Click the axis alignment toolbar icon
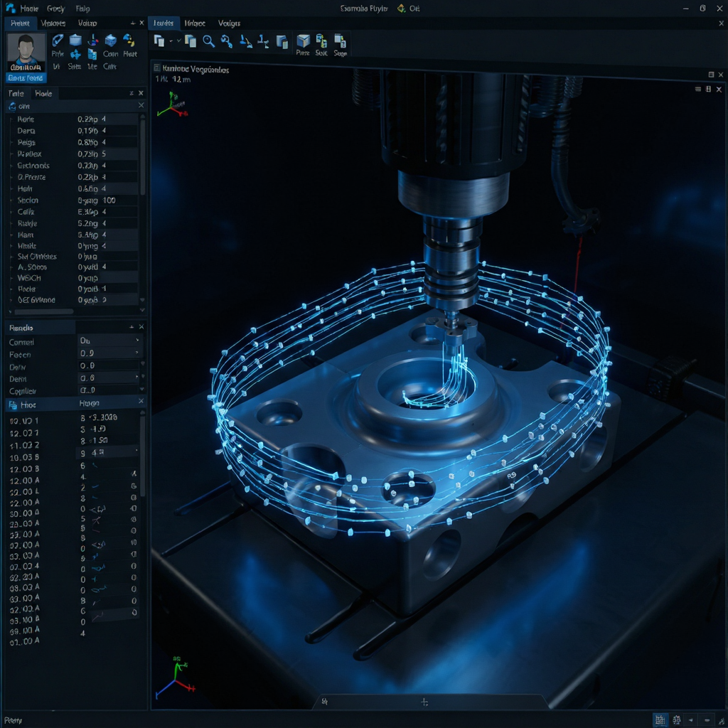Image resolution: width=728 pixels, height=728 pixels. click(263, 41)
